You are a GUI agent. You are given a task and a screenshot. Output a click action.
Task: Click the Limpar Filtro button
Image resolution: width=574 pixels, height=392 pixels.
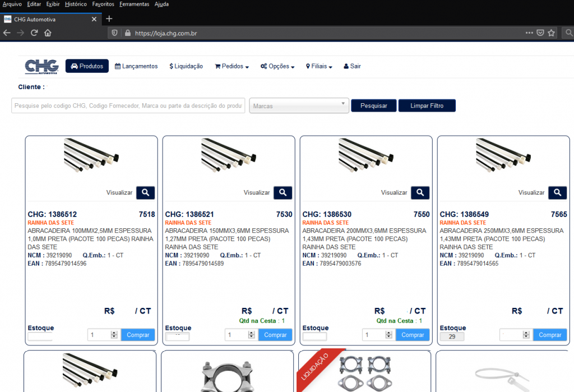pos(427,105)
